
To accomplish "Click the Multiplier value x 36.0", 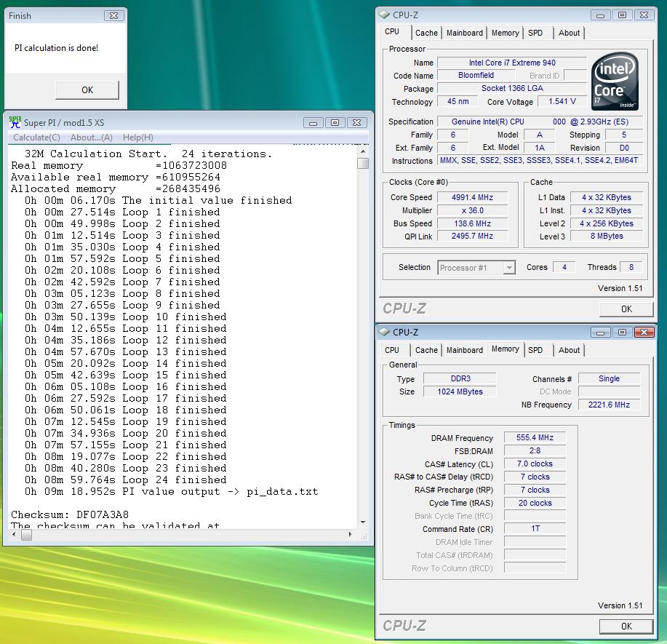I will pyautogui.click(x=472, y=211).
